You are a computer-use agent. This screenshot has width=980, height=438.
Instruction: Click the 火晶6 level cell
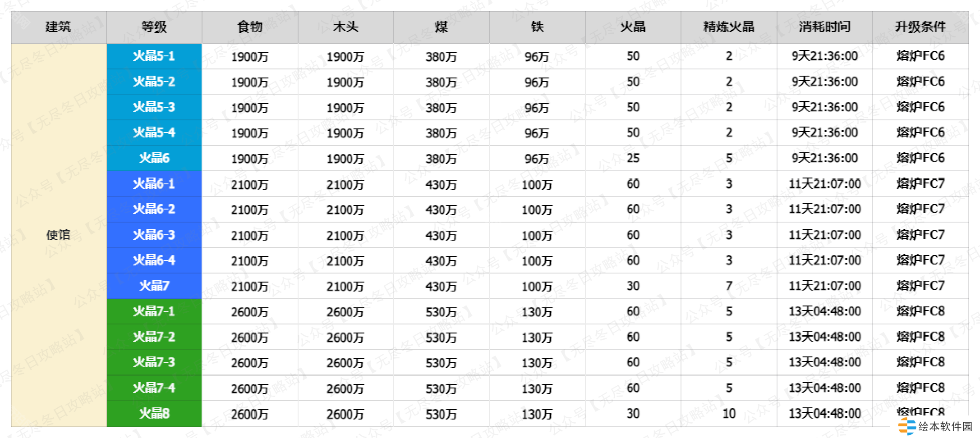[154, 158]
